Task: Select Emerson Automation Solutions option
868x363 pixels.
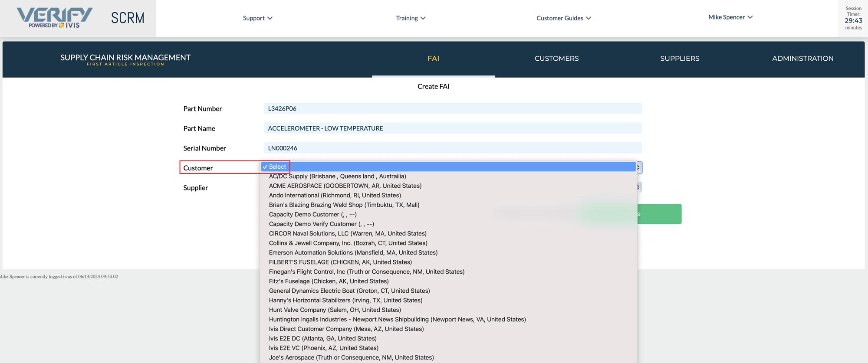Action: [449, 252]
